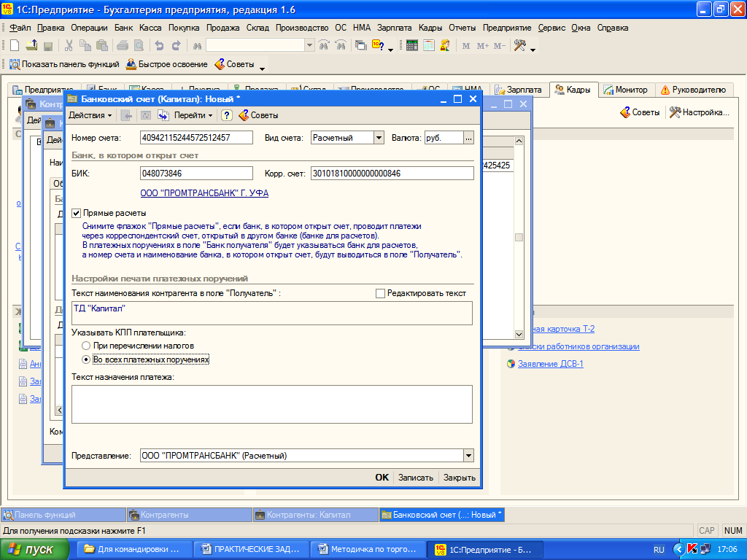Open the calendar icon in toolbar

tap(429, 46)
